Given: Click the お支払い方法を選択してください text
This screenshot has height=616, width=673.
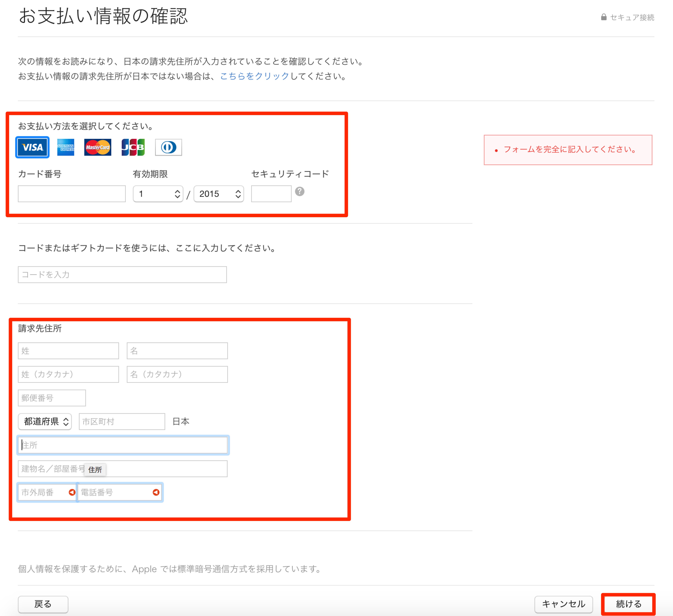Looking at the screenshot, I should pos(85,126).
